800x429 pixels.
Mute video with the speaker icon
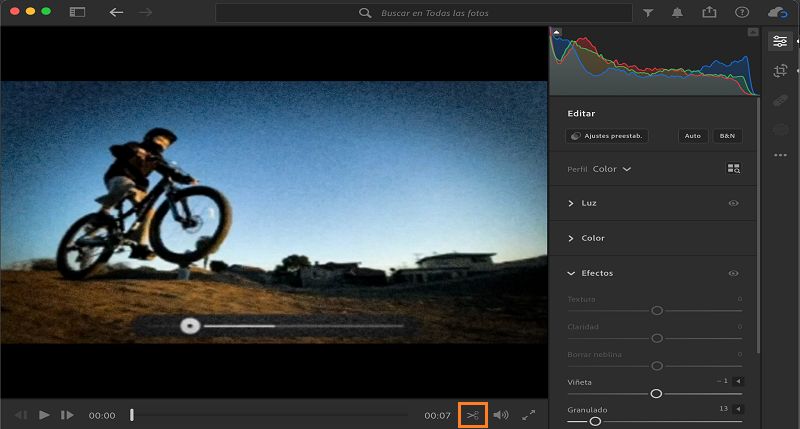pos(501,415)
